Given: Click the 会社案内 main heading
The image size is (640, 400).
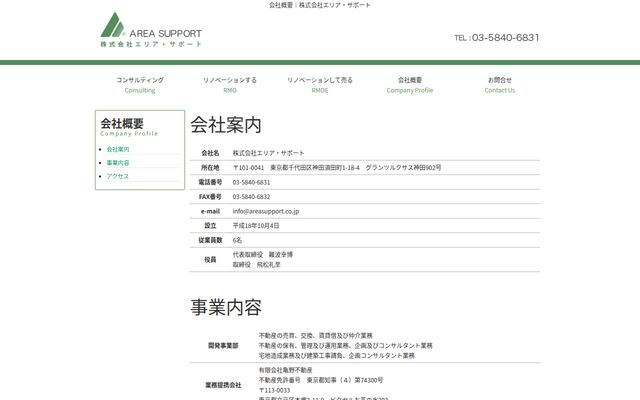Looking at the screenshot, I should pyautogui.click(x=226, y=125).
